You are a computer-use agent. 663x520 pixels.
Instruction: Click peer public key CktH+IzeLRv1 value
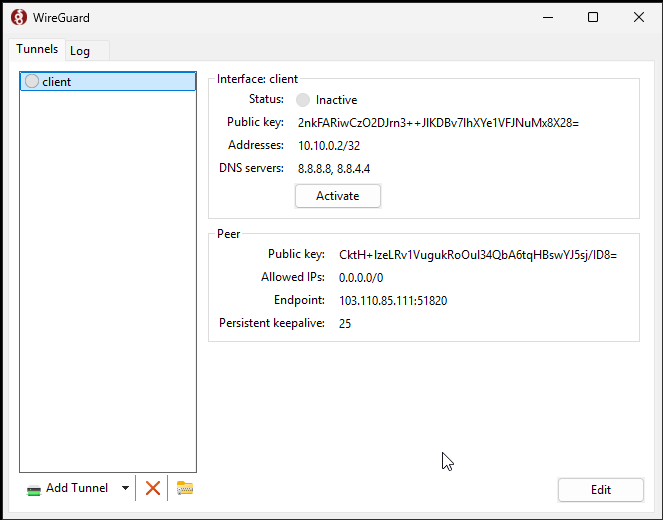[x=478, y=255]
